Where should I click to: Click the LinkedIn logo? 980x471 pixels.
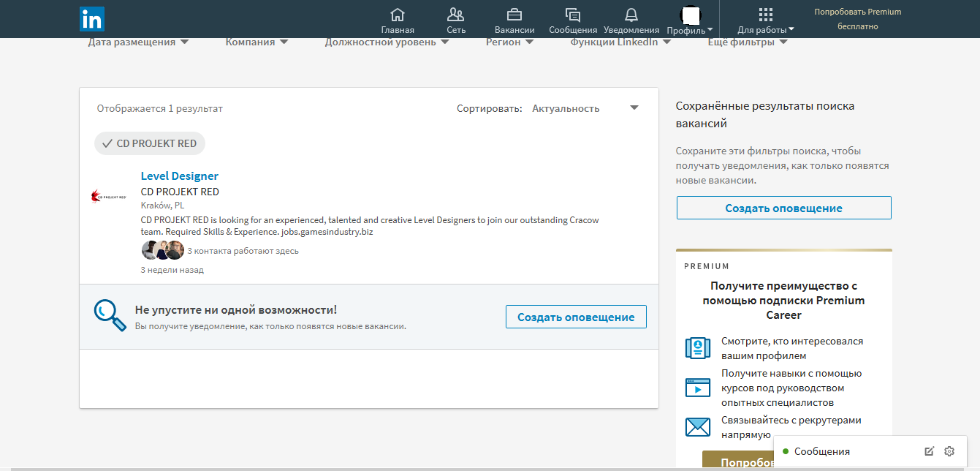pyautogui.click(x=92, y=19)
